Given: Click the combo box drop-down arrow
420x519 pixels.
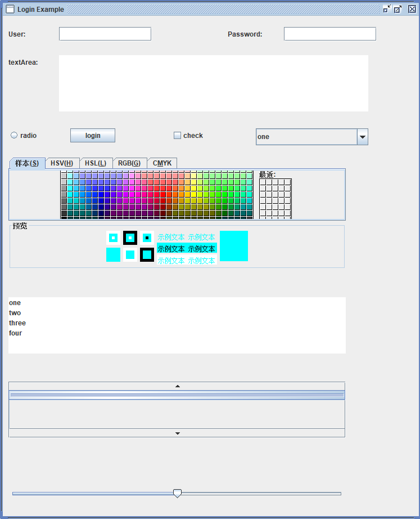Looking at the screenshot, I should pyautogui.click(x=363, y=137).
